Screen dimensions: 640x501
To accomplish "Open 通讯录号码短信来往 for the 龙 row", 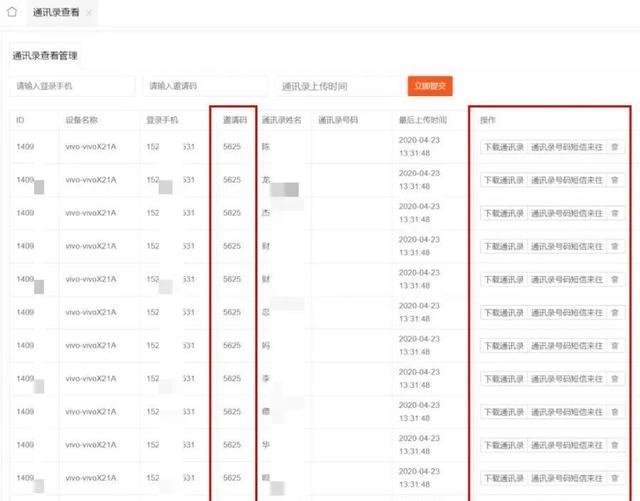I will pyautogui.click(x=567, y=180).
